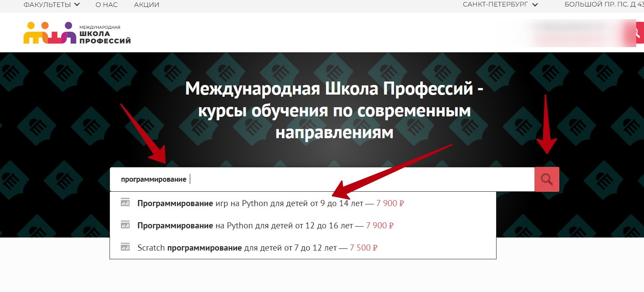This screenshot has height=292, width=644.
Task: Select Программирование игр на Python для детей suggestion
Action: [x=303, y=203]
